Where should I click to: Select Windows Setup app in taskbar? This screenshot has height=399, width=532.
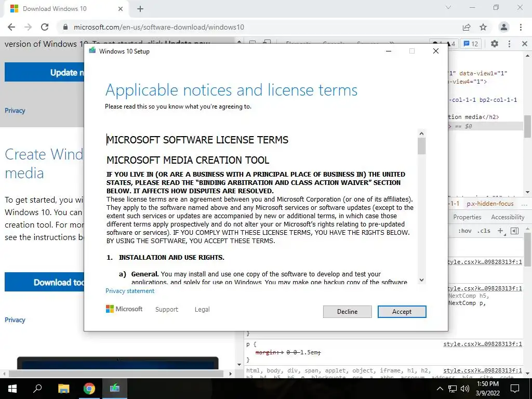(115, 389)
